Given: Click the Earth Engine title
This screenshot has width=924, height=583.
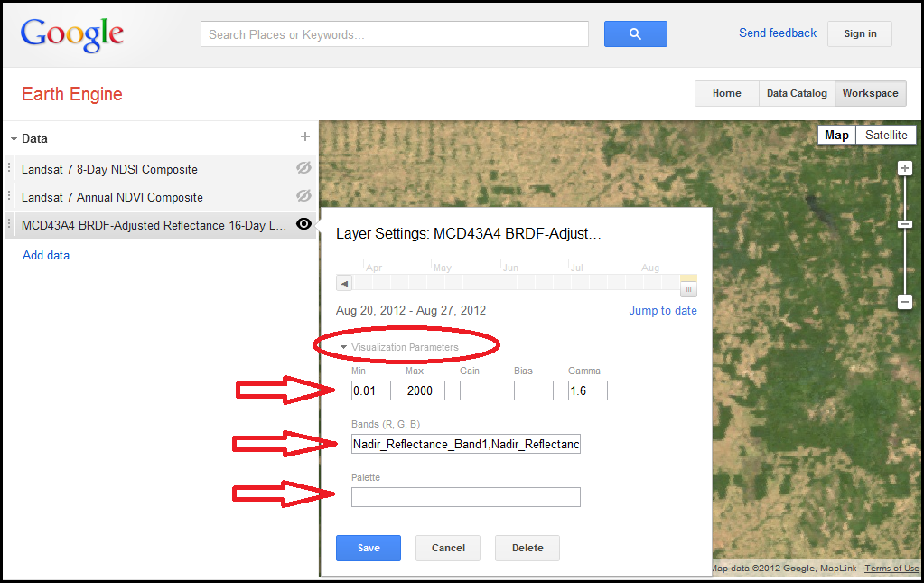Looking at the screenshot, I should pos(72,94).
